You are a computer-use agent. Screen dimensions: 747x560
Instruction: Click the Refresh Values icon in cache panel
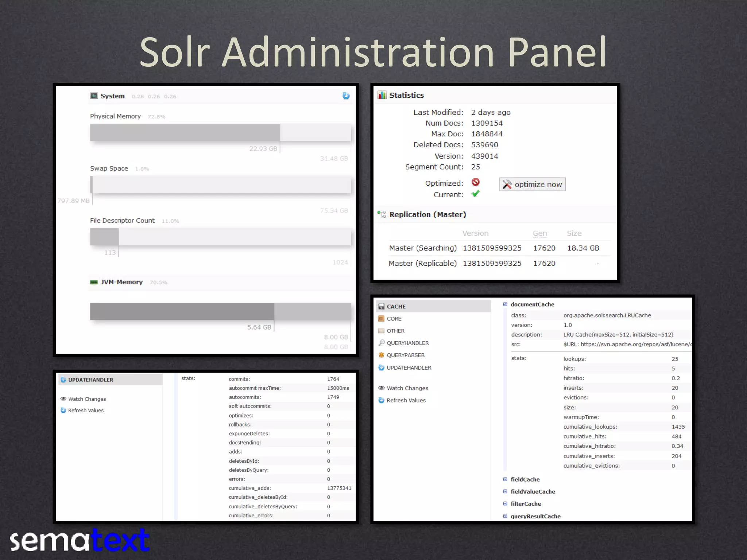tap(382, 400)
